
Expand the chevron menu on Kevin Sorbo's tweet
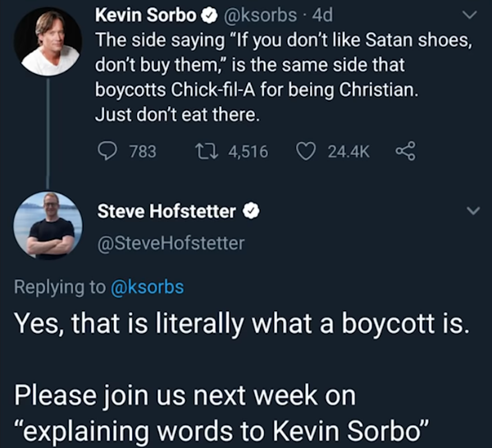click(471, 16)
